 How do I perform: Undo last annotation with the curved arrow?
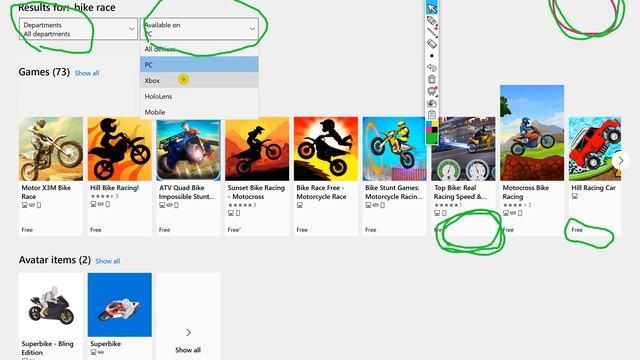point(432,67)
